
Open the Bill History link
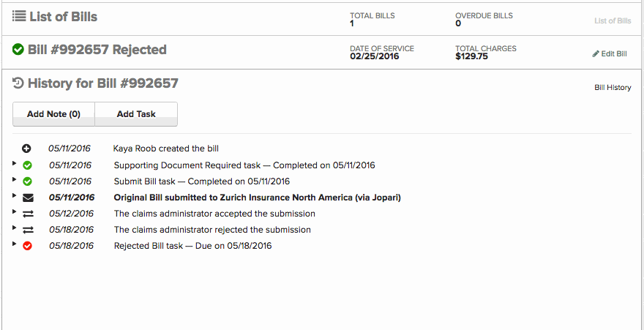point(613,88)
